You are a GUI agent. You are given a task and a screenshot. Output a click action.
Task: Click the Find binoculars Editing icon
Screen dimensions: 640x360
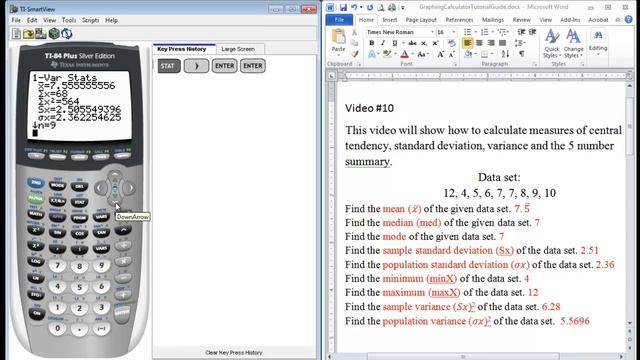click(598, 36)
